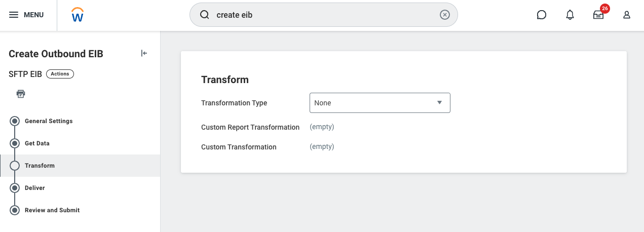
Task: Open the chat assistant icon
Action: click(541, 15)
